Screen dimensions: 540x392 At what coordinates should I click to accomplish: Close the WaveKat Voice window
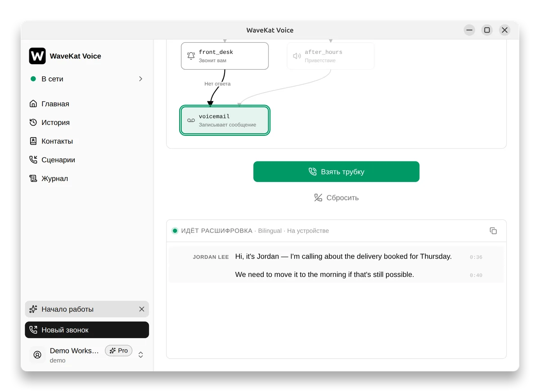[504, 30]
